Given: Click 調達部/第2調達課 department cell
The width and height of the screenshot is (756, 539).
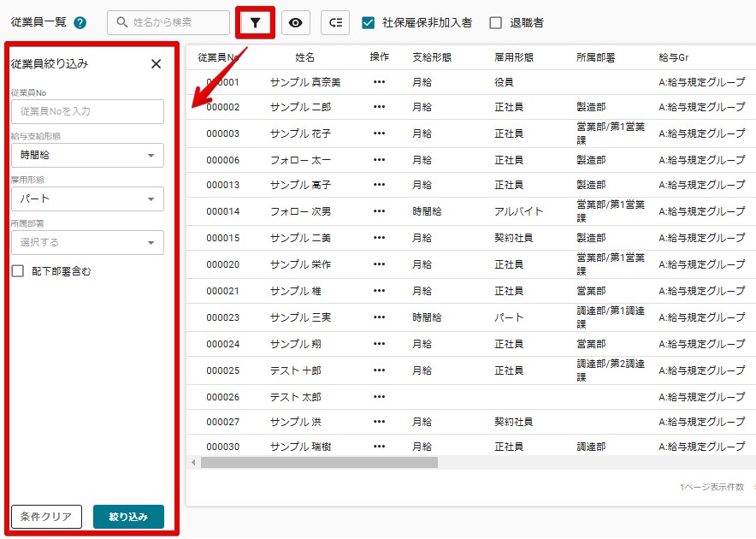Looking at the screenshot, I should coord(611,370).
